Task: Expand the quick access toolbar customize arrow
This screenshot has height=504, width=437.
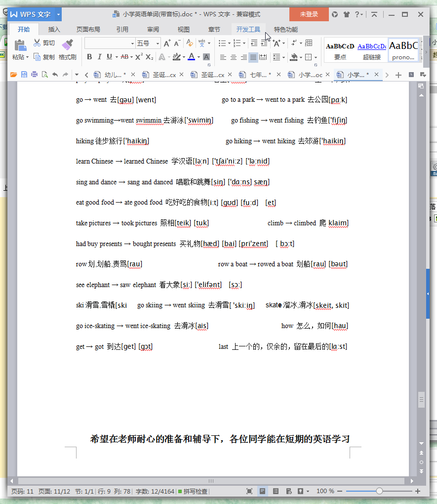Action: pos(77,75)
